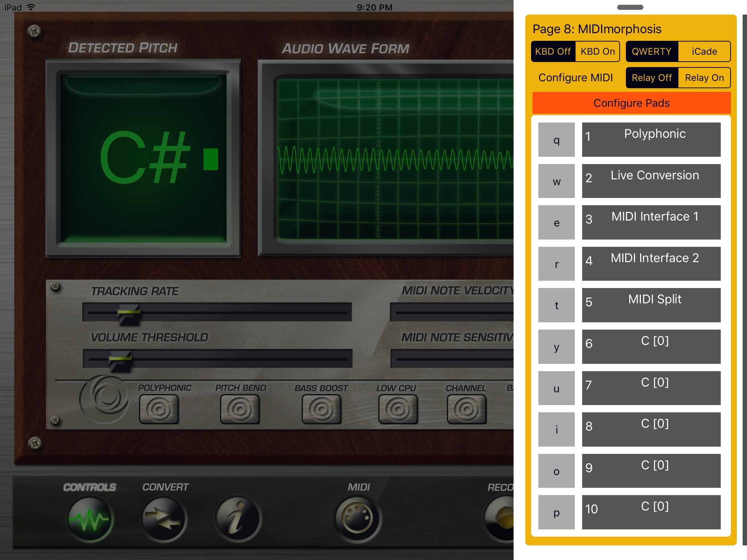This screenshot has width=747, height=560.
Task: Set Relay Off
Action: click(x=652, y=78)
